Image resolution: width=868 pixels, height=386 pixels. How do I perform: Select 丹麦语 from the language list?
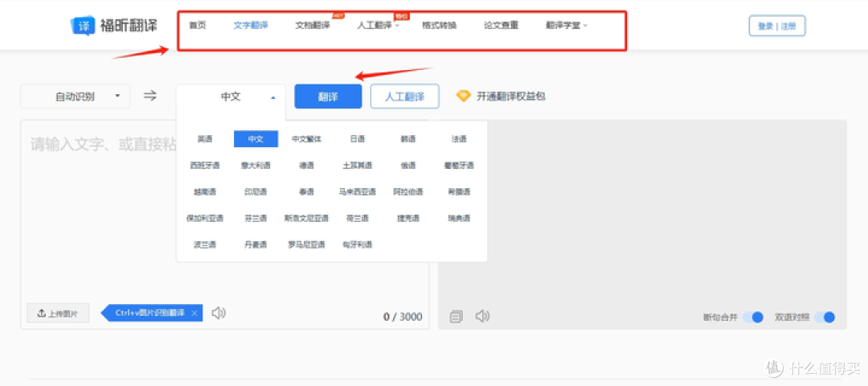tap(256, 244)
